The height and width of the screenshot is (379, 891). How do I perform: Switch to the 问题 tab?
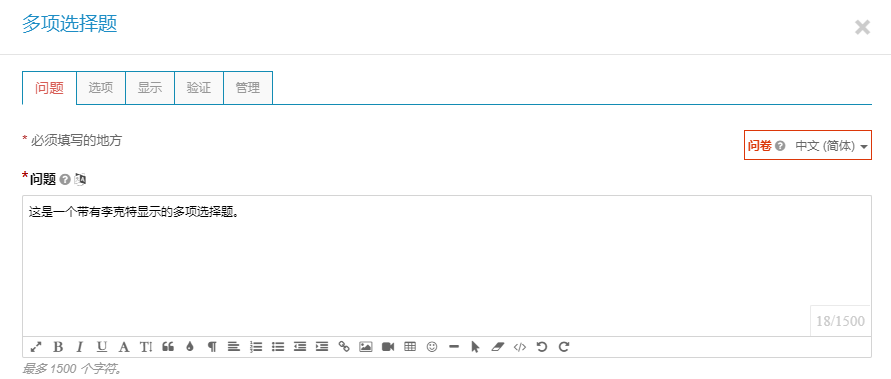click(x=49, y=88)
